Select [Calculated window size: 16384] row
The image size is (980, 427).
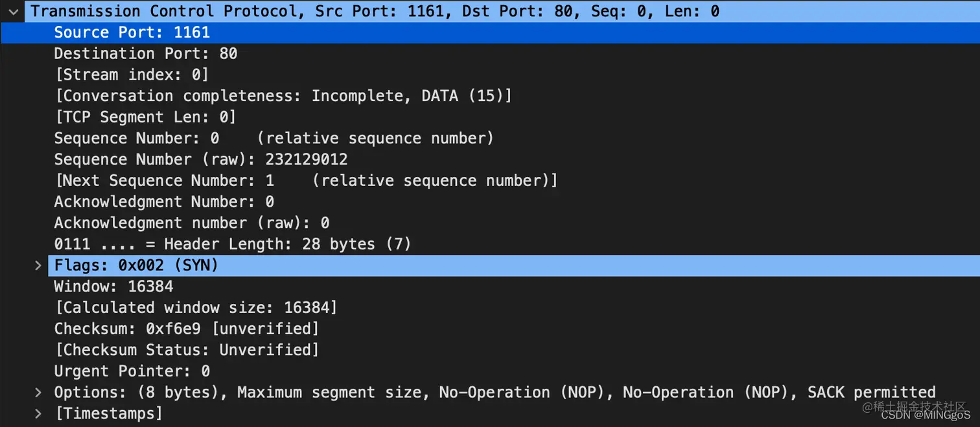(490, 308)
